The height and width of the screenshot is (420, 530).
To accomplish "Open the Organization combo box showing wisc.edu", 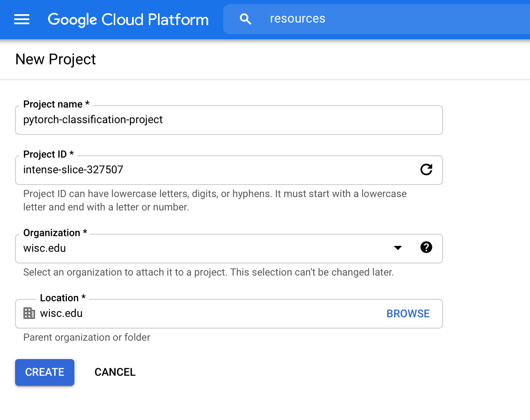I will 201,248.
